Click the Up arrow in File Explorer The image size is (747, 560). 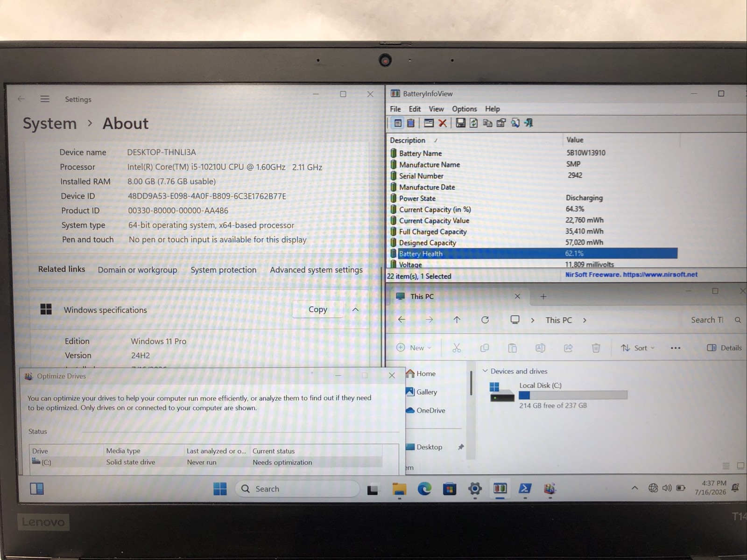457,320
